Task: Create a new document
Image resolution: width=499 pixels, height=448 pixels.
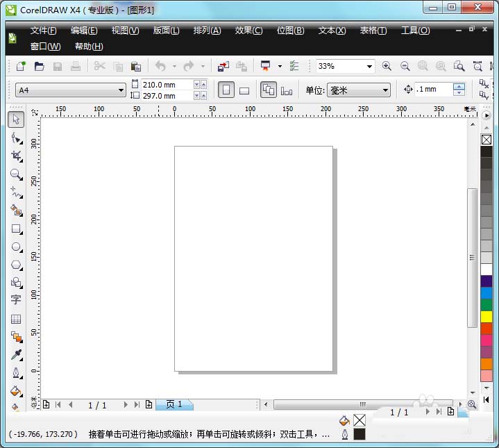Action: (21, 66)
